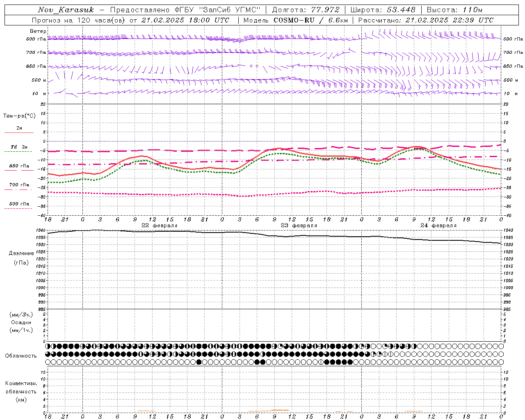The width and height of the screenshot is (525, 420).
Task: Click the Долгота: 77.972 value
Action: (306, 10)
